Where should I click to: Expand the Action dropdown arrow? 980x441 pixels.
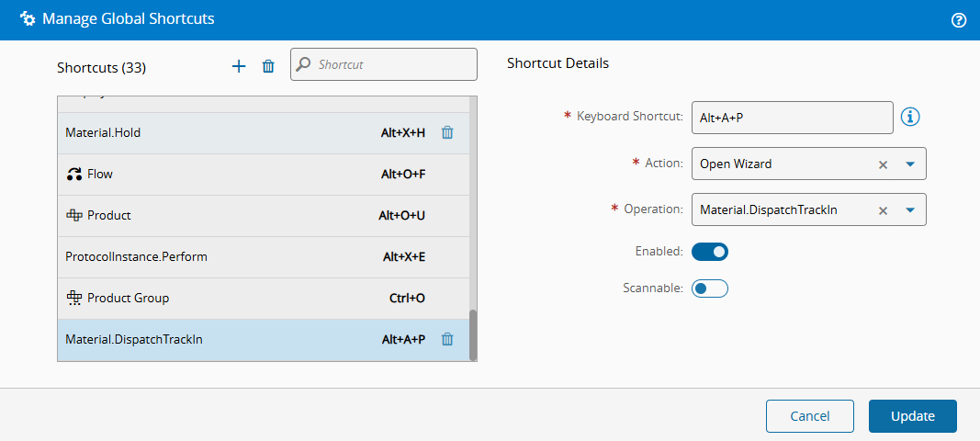point(910,164)
